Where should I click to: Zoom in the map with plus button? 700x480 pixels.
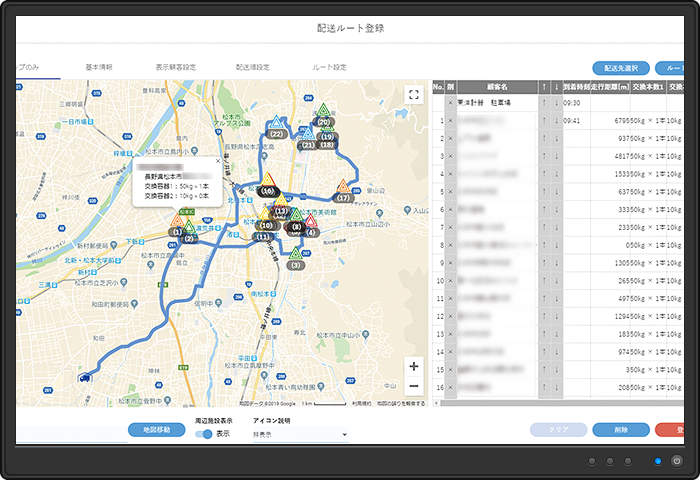click(414, 366)
